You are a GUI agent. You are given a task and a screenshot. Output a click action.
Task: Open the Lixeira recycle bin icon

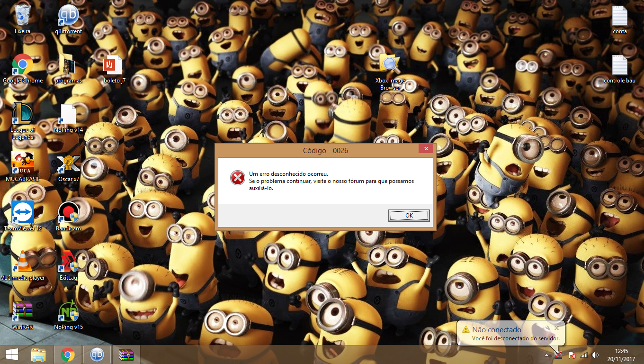[22, 16]
